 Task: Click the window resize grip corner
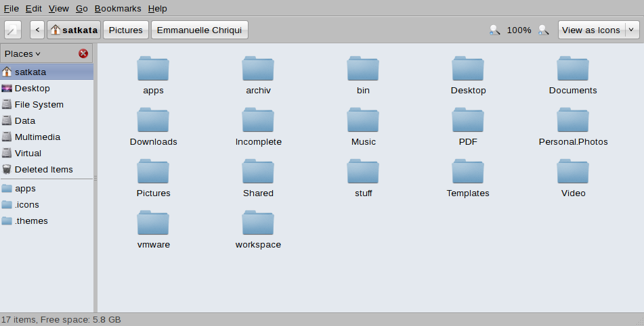[639, 321]
